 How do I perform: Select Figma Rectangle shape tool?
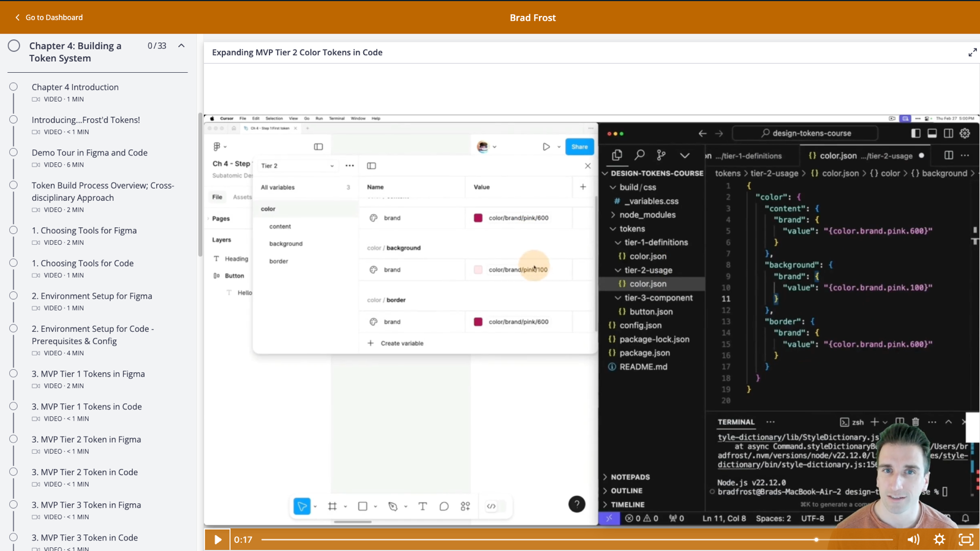coord(363,506)
